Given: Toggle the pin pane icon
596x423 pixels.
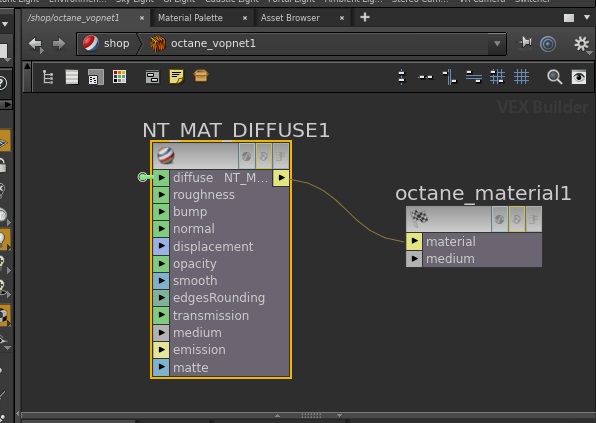Looking at the screenshot, I should pos(525,43).
